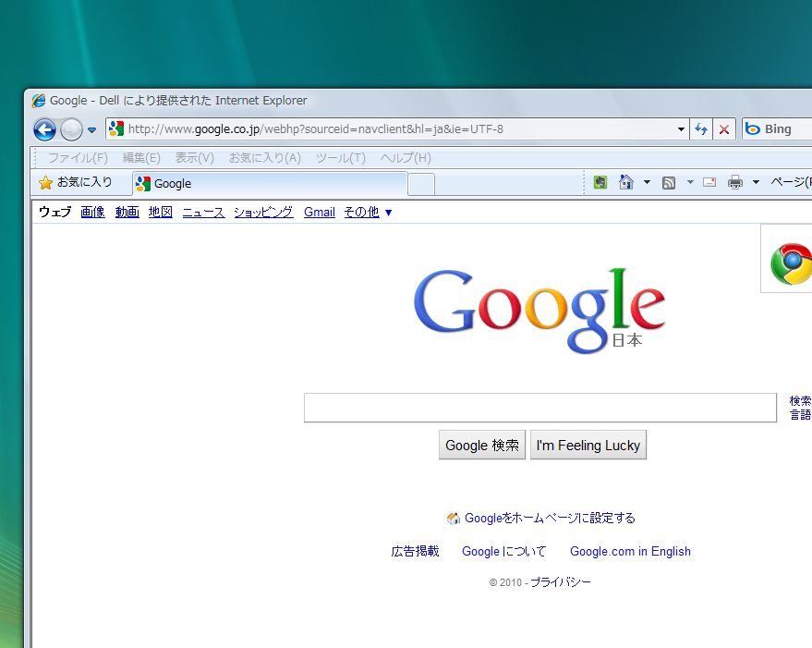Click the Google Chrome promo icon
Viewport: 812px width, 648px height.
click(790, 263)
